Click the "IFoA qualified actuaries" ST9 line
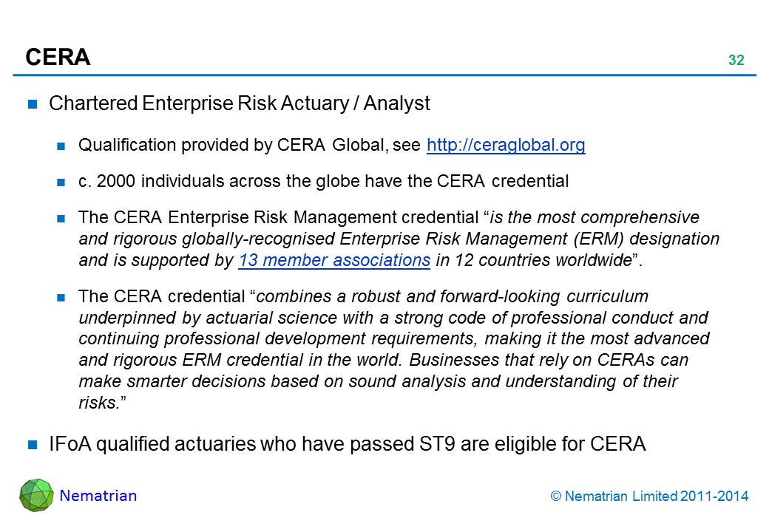This screenshot has width=769, height=532. (x=347, y=444)
